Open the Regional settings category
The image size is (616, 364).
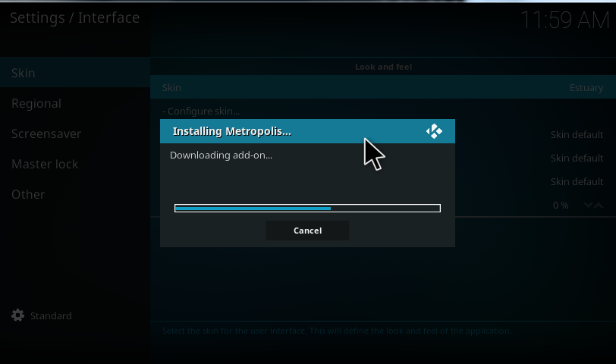(x=74, y=103)
